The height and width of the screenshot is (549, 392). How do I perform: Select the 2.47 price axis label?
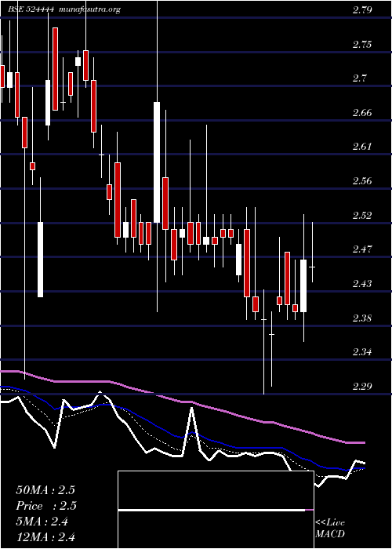pos(362,249)
